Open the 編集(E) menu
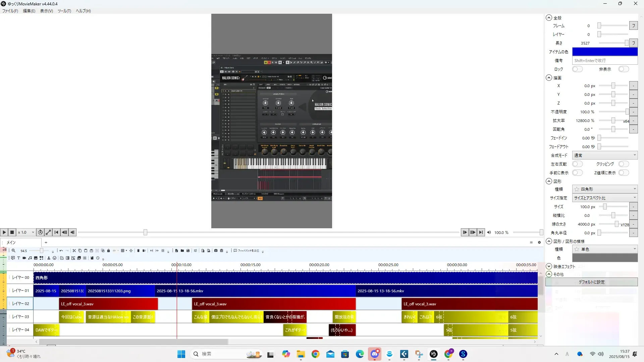Screen dimensions: 644x362 point(29,11)
